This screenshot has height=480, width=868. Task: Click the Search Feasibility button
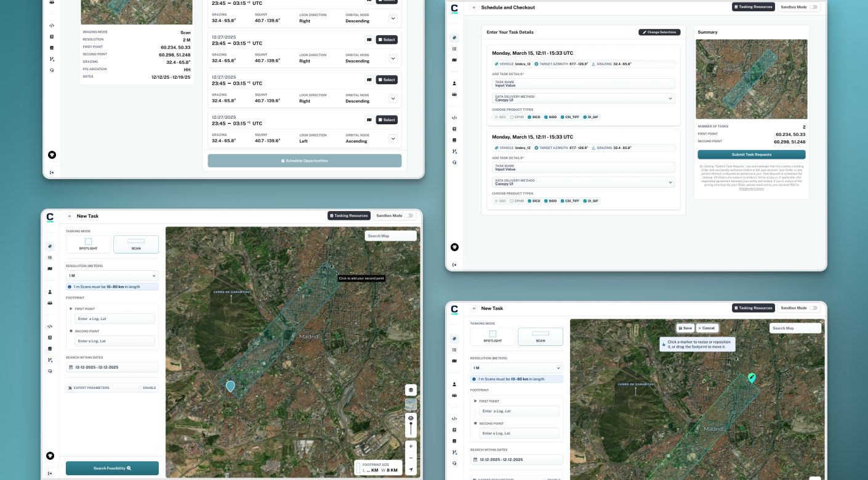(112, 468)
